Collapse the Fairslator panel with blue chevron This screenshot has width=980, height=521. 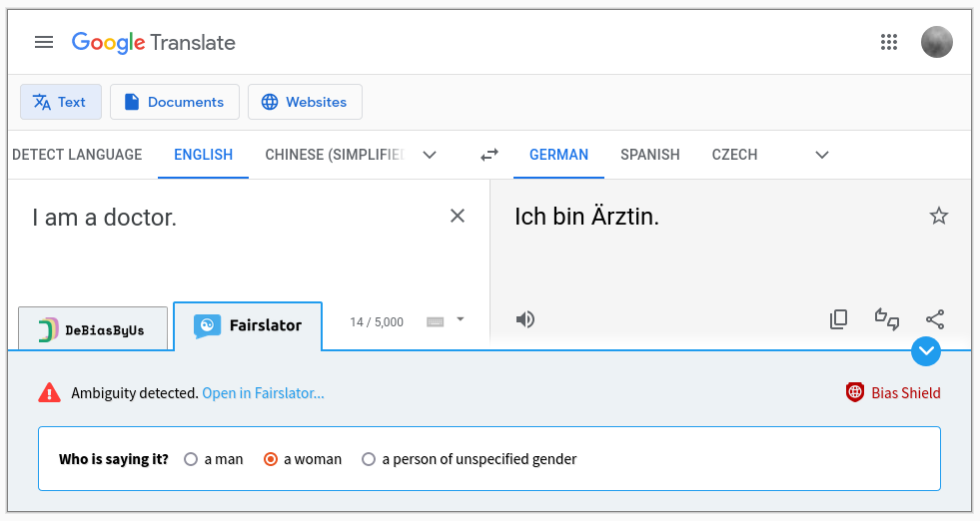[x=926, y=351]
